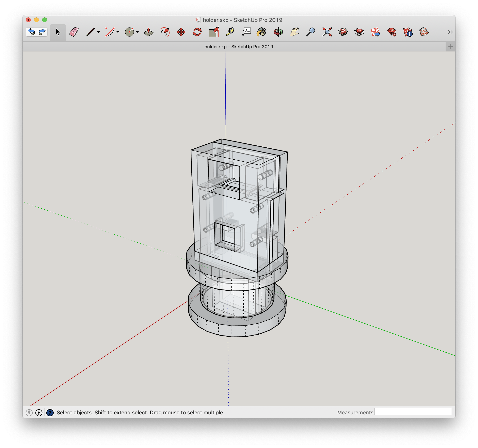Open the Arc tool dropdown arrow

[x=118, y=32]
